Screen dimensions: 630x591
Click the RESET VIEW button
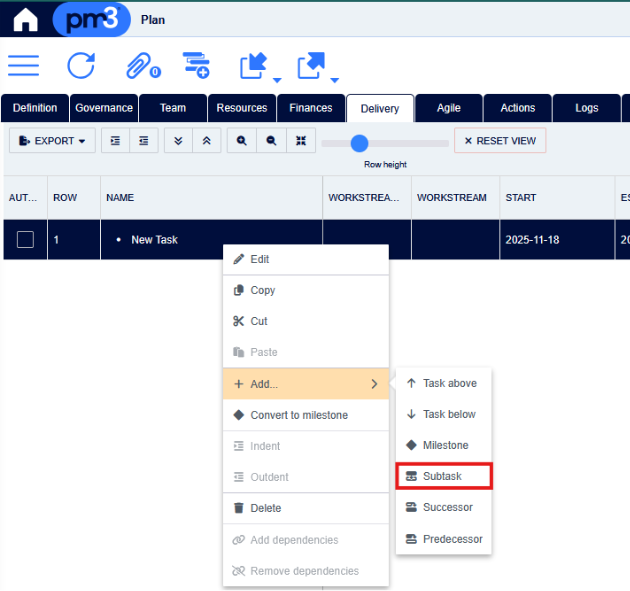pos(500,141)
